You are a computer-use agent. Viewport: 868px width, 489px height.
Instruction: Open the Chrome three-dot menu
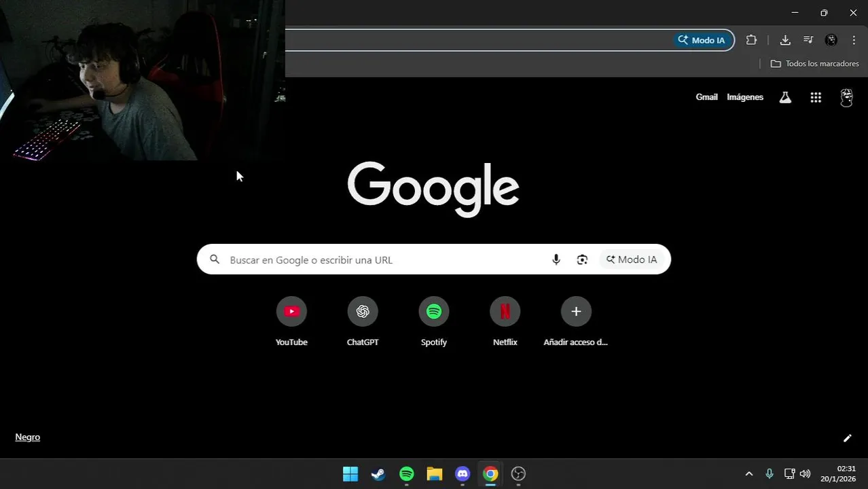coord(854,40)
